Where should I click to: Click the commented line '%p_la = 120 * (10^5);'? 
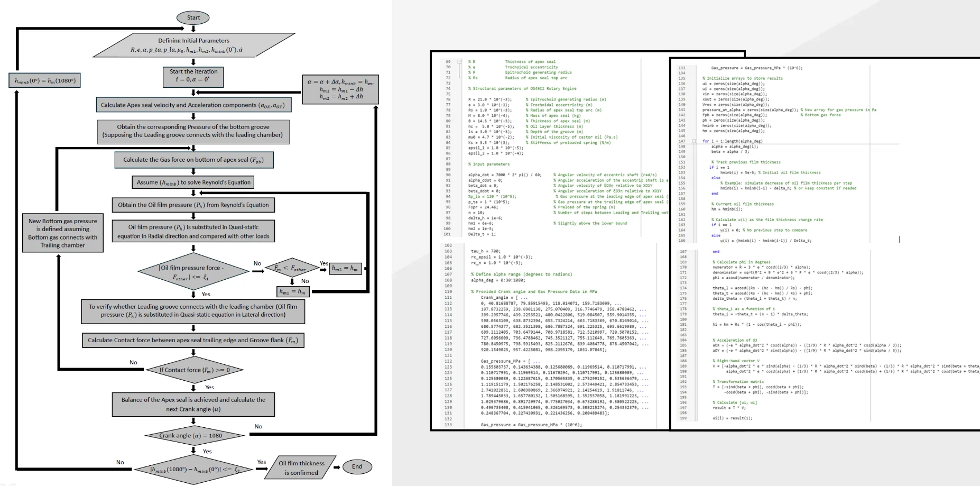click(x=492, y=196)
